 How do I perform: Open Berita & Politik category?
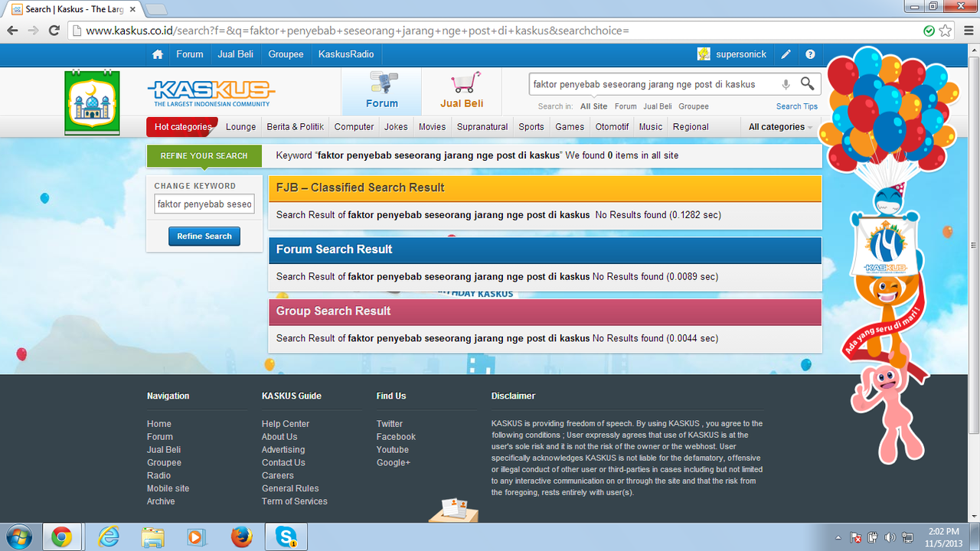click(296, 127)
